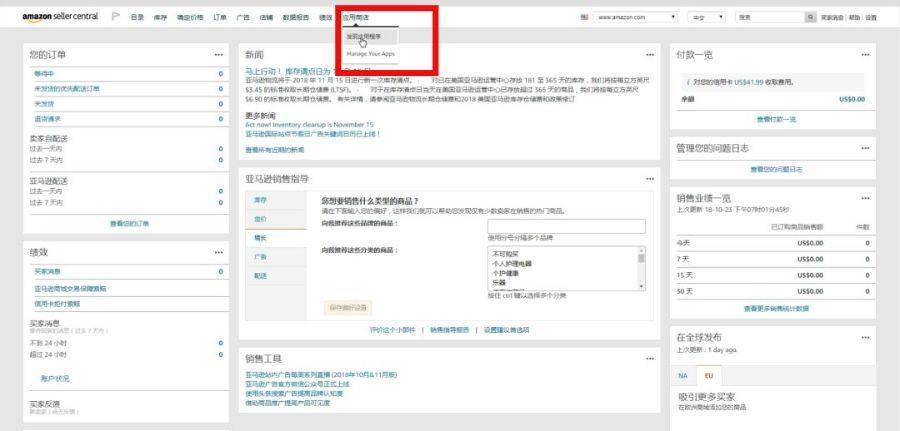Select 个护健康 in the category list
Viewport: 900px width, 431px height.
(x=506, y=273)
